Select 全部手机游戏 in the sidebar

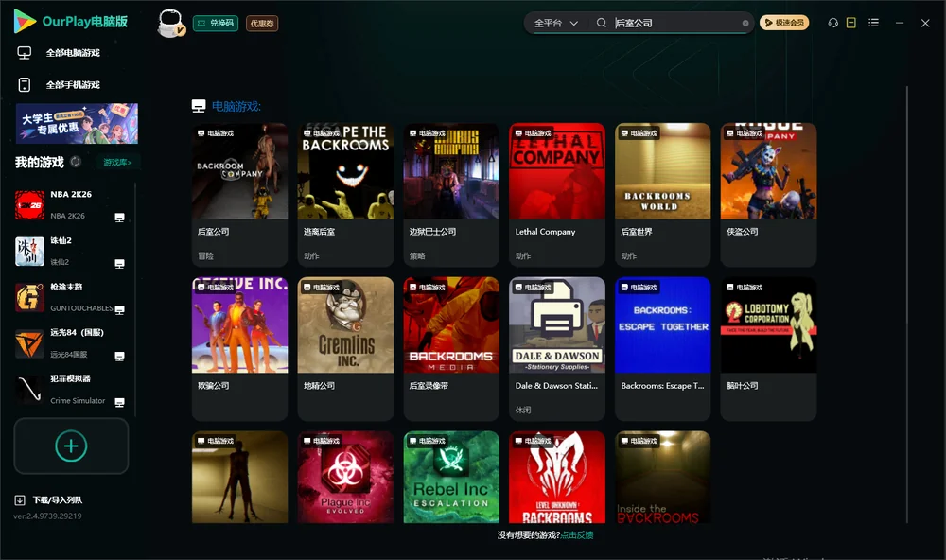pyautogui.click(x=73, y=85)
